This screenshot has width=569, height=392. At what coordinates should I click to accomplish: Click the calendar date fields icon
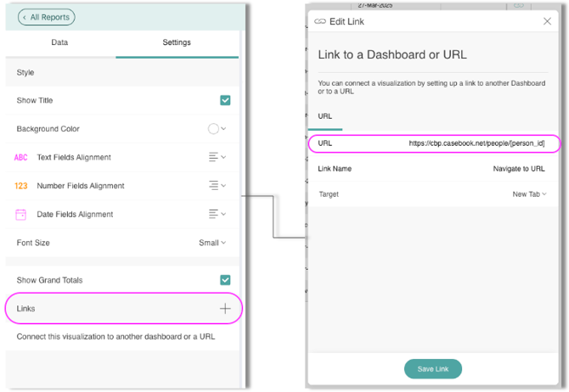pyautogui.click(x=21, y=215)
